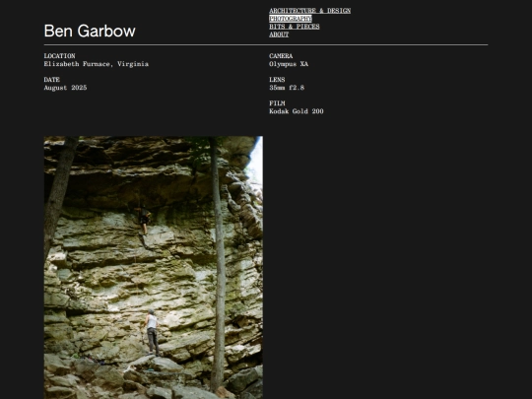The height and width of the screenshot is (399, 532).
Task: Click the LOCATION heading label
Action: coord(59,55)
